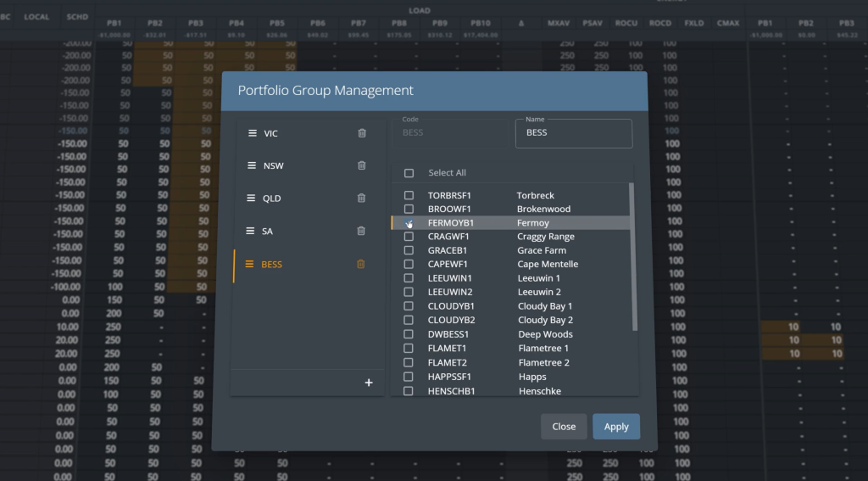Delete the VIC portfolio group
Image resolution: width=868 pixels, height=481 pixels.
(362, 133)
